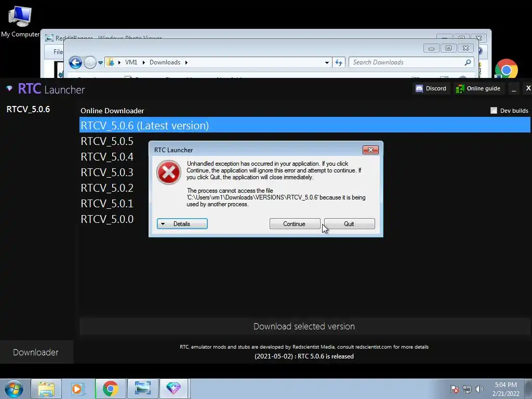
Task: Select the Downloader tab in the launcher sidebar
Action: pos(36,352)
